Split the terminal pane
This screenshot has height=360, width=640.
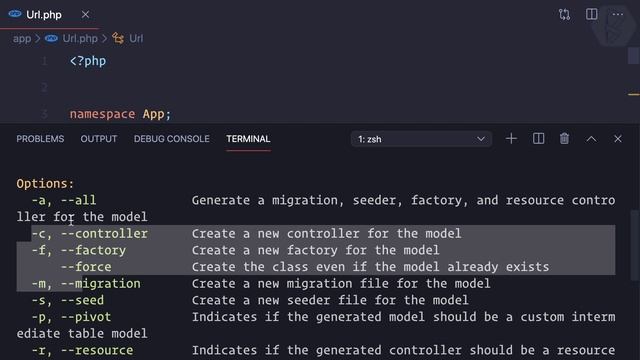click(538, 139)
